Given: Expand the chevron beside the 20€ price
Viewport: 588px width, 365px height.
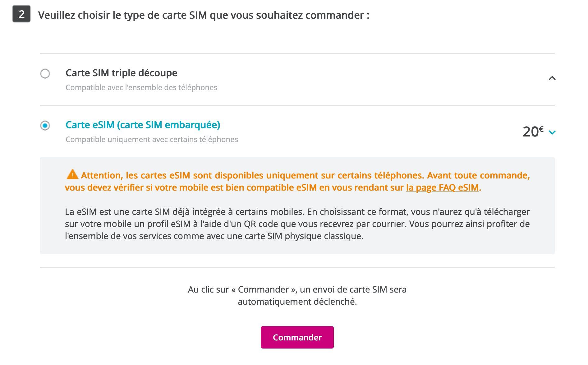Looking at the screenshot, I should (552, 132).
